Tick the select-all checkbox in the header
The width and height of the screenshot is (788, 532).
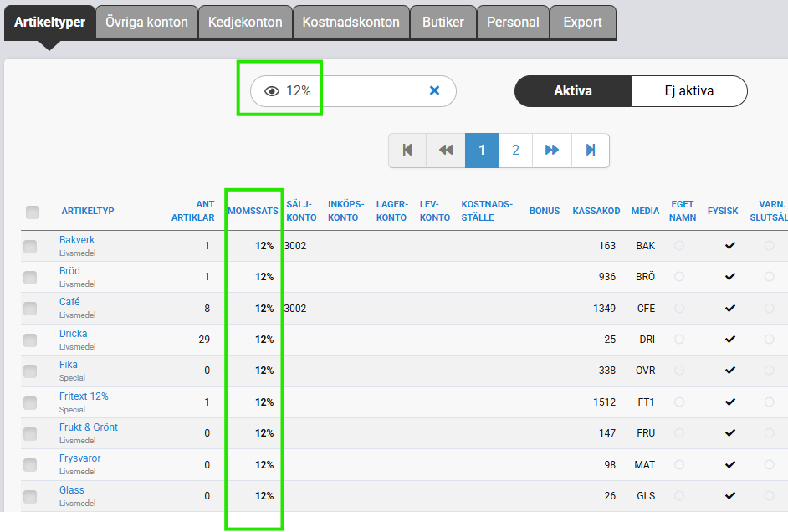point(33,212)
